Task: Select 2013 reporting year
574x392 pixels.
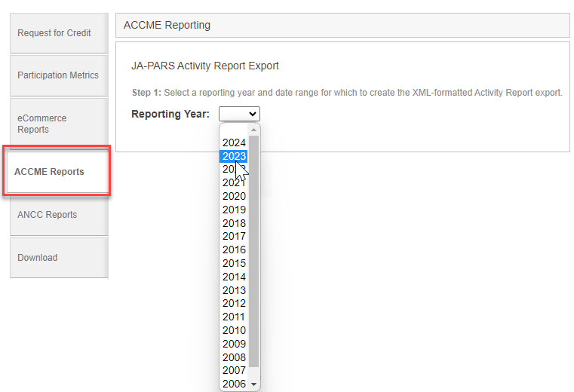Action: (x=235, y=291)
